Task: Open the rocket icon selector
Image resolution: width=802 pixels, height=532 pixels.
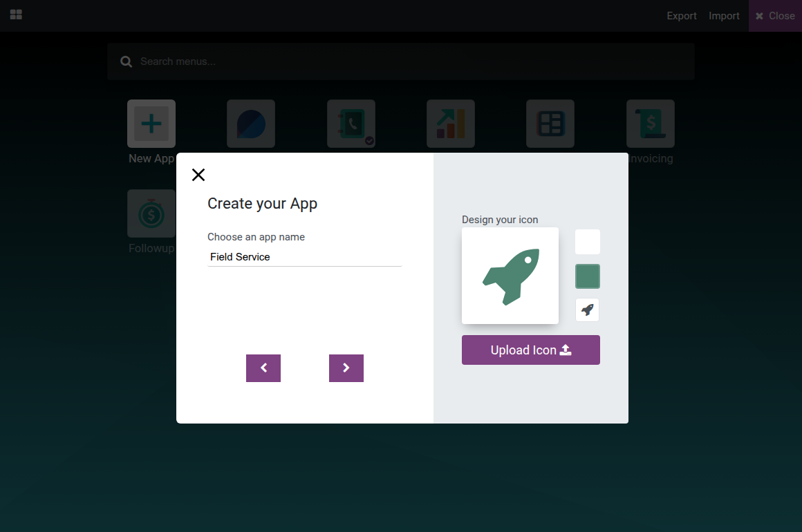Action: coord(587,310)
